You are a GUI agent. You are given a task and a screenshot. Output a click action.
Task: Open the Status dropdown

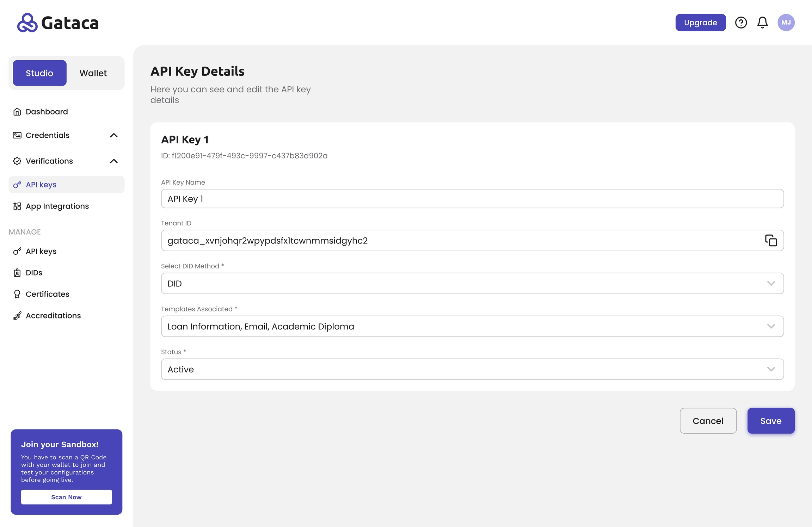pos(472,369)
